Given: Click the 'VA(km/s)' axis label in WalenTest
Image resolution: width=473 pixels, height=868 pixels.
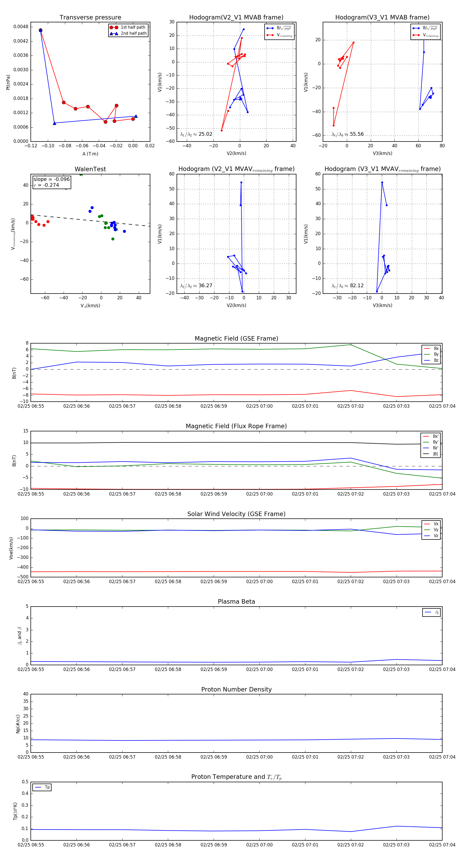Looking at the screenshot, I should point(90,306).
